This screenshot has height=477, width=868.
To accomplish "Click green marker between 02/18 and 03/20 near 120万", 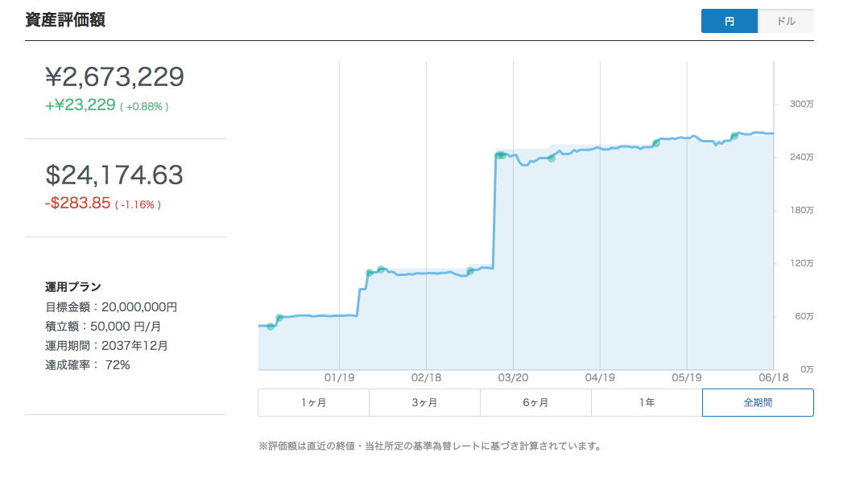I will pos(470,270).
